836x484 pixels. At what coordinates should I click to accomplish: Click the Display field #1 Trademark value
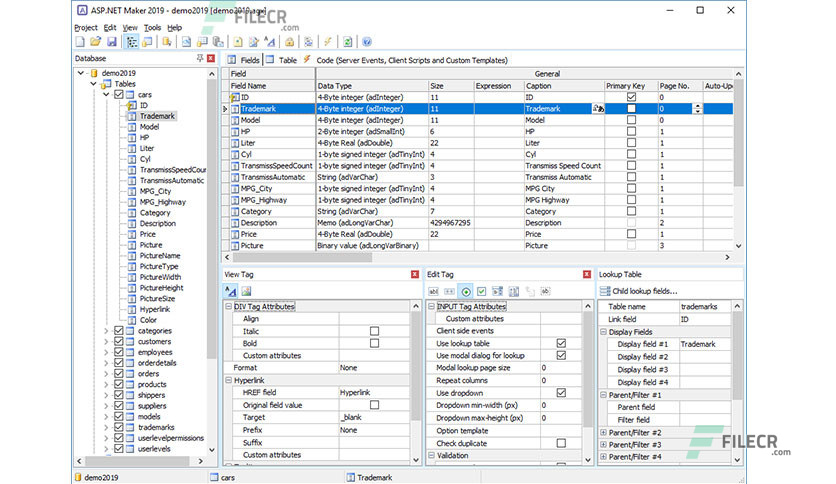coord(705,344)
